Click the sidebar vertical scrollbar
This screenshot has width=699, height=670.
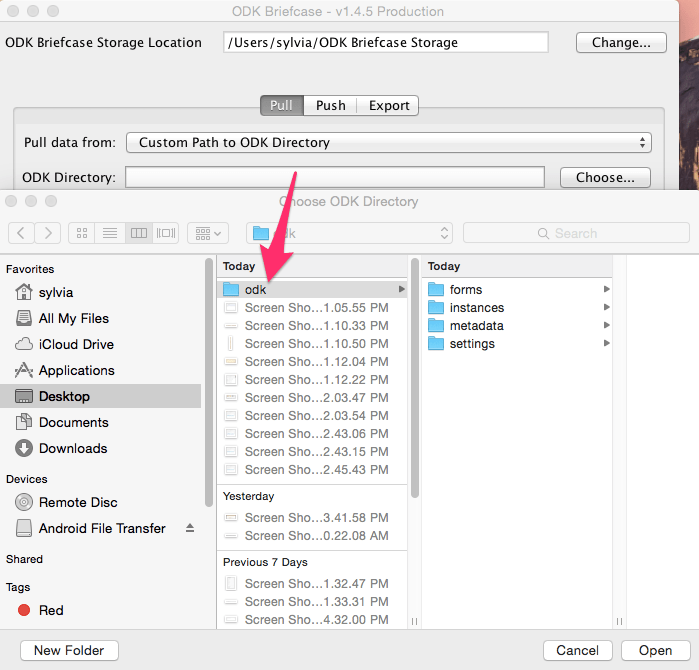(209, 382)
